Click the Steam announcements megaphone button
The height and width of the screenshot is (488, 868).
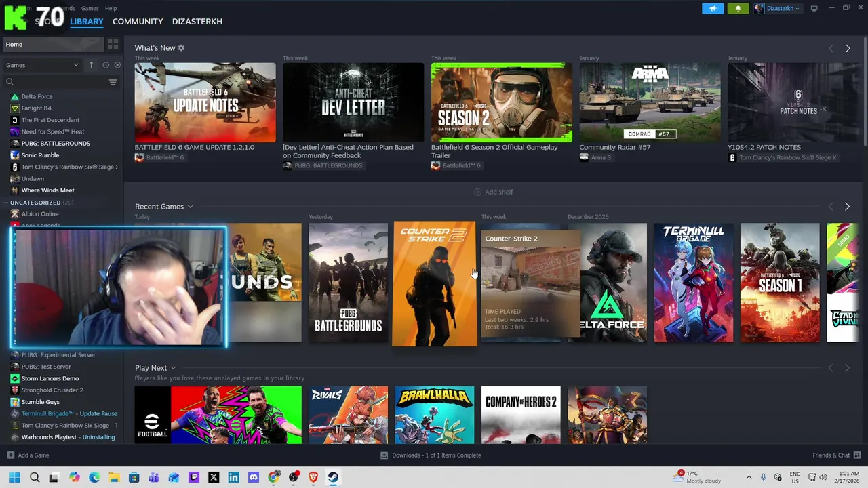point(713,8)
